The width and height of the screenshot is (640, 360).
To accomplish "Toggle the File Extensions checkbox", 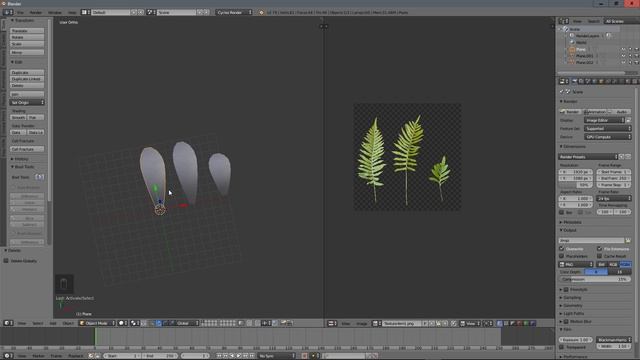I will pos(600,249).
